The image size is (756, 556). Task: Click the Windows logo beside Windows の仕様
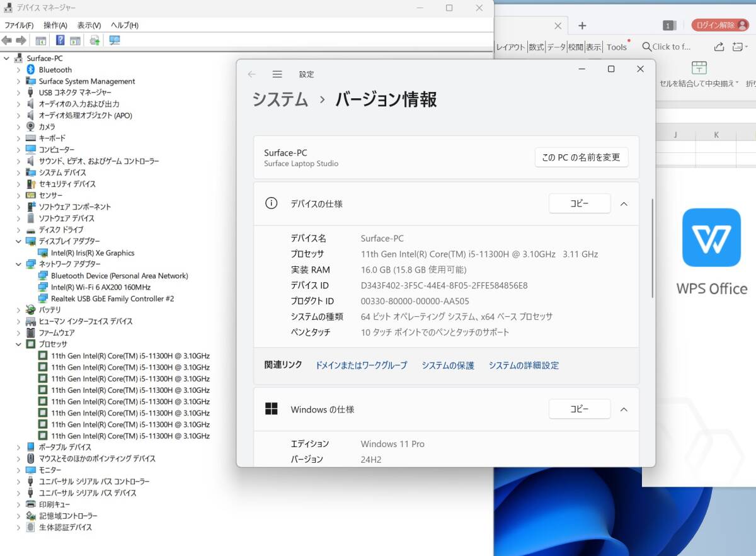coord(272,409)
